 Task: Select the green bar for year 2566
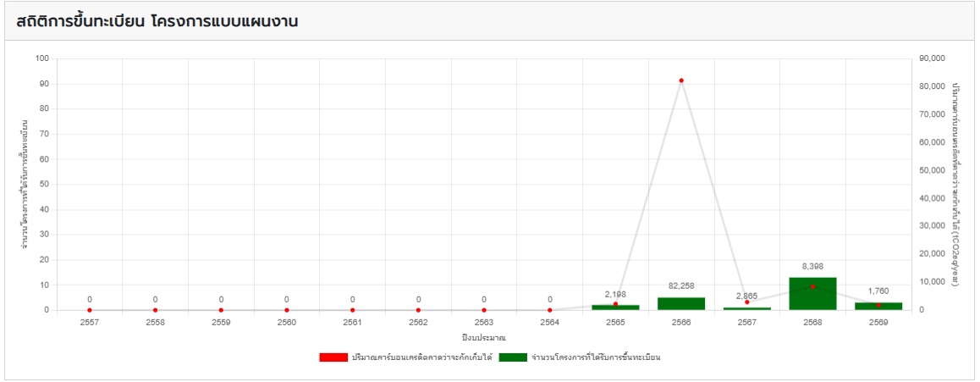[x=681, y=303]
